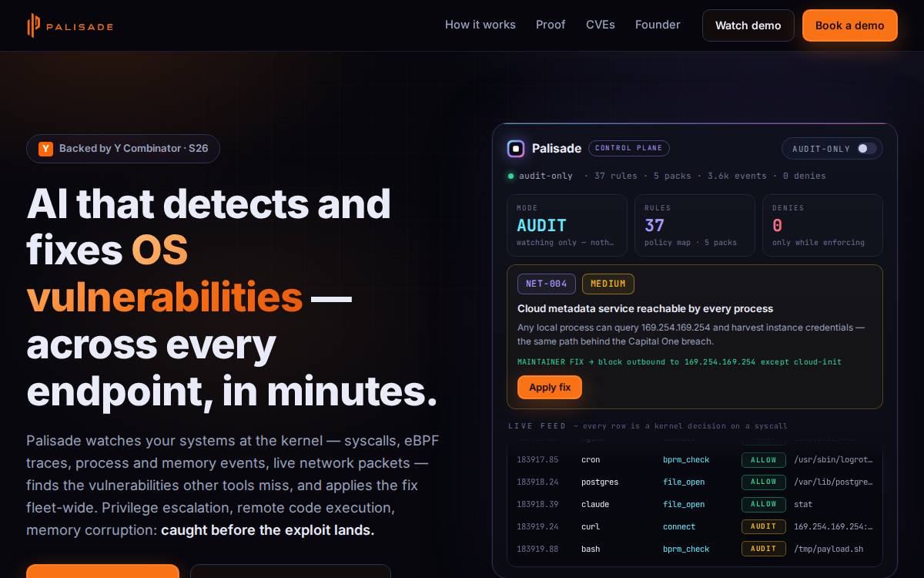Select the postgres process name
Viewport: 924px width, 578px height.
[x=600, y=482]
